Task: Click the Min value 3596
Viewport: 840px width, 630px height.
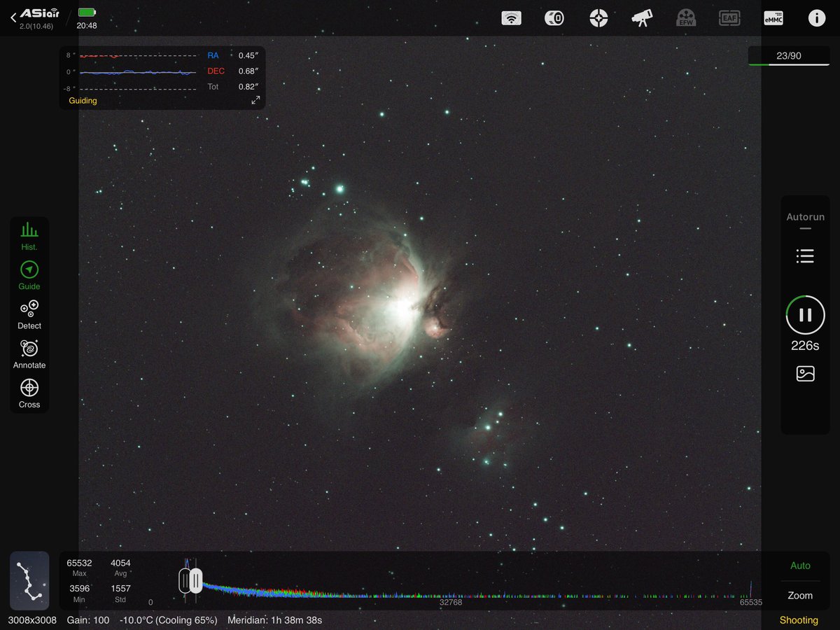Action: click(79, 589)
